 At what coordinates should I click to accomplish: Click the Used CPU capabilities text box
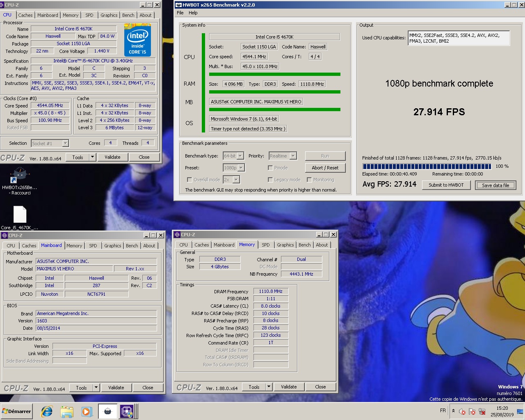click(x=459, y=38)
